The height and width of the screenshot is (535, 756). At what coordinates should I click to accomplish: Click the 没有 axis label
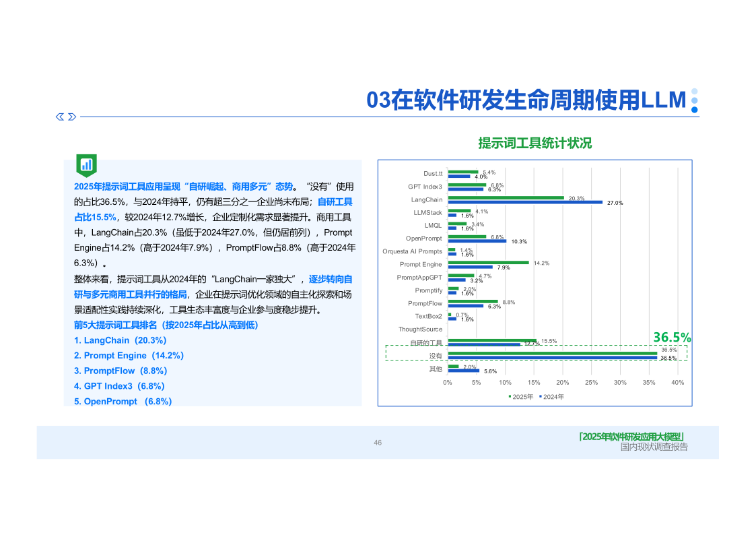pos(436,356)
